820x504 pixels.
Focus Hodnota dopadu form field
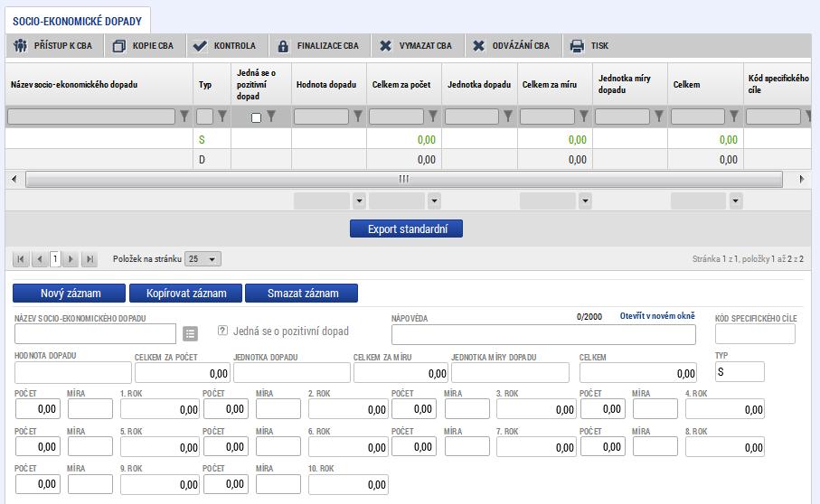click(x=73, y=373)
